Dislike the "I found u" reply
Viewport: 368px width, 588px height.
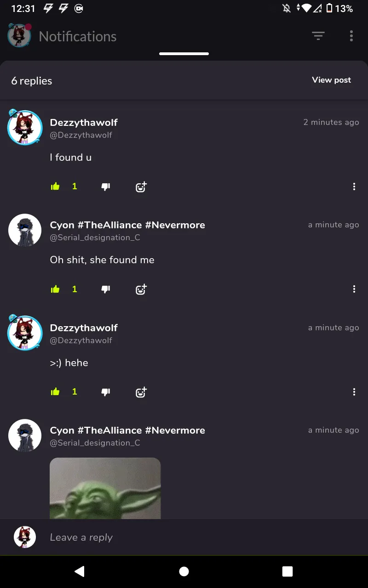[105, 187]
